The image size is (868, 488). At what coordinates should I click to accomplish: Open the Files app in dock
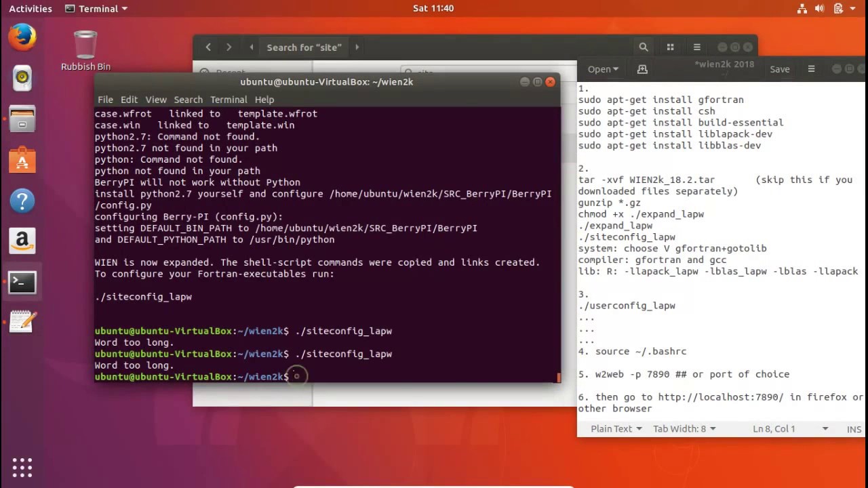click(x=22, y=120)
